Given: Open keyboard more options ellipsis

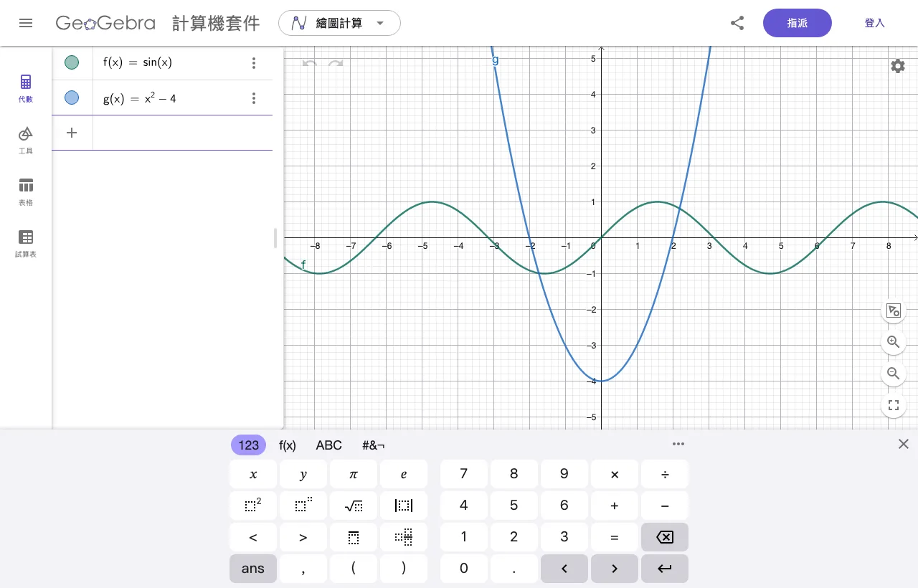Looking at the screenshot, I should pos(678,444).
